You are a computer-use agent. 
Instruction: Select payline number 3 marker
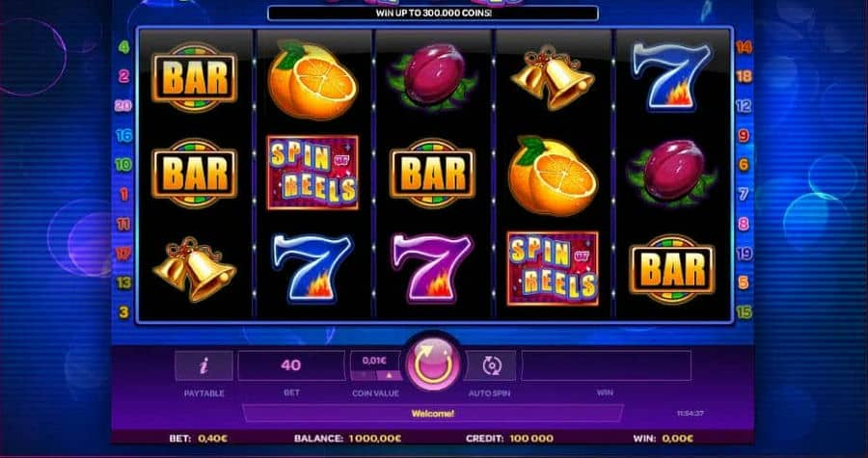(123, 312)
